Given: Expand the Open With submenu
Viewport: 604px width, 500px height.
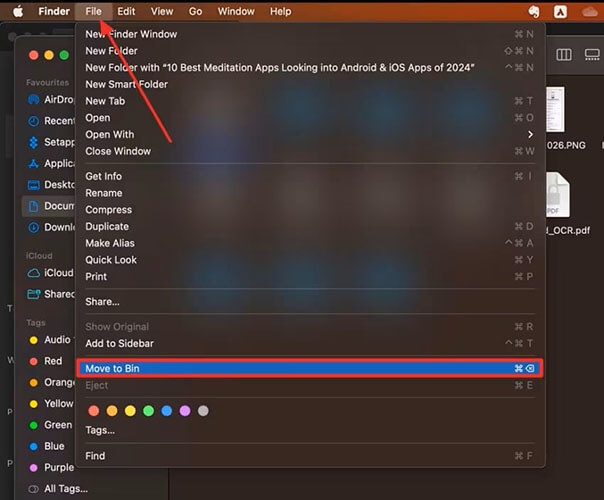Looking at the screenshot, I should (310, 134).
